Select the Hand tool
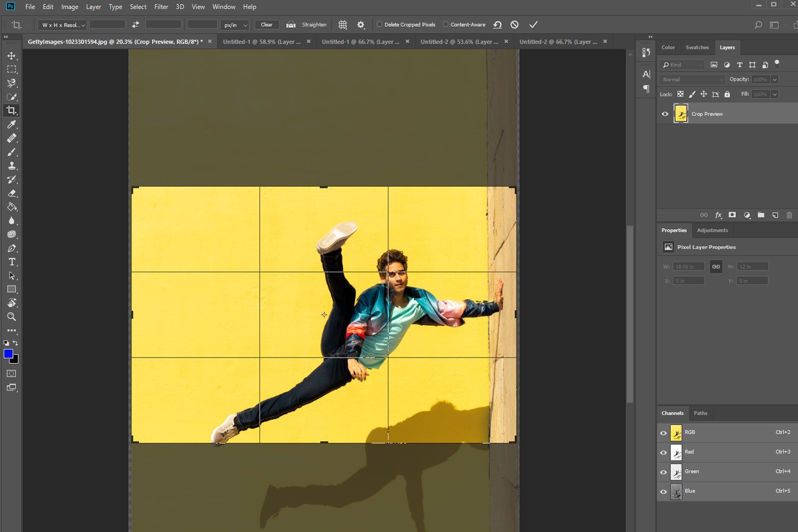This screenshot has height=532, width=798. pos(11,303)
